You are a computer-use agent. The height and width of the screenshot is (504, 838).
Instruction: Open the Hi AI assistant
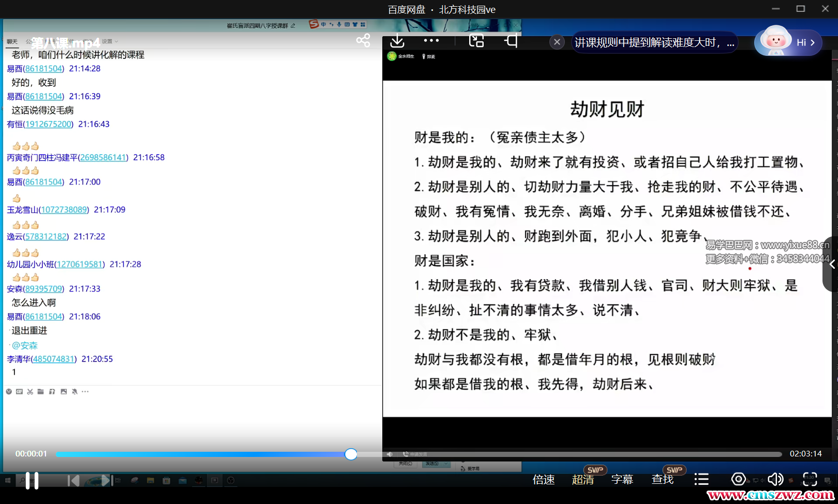[x=788, y=42]
